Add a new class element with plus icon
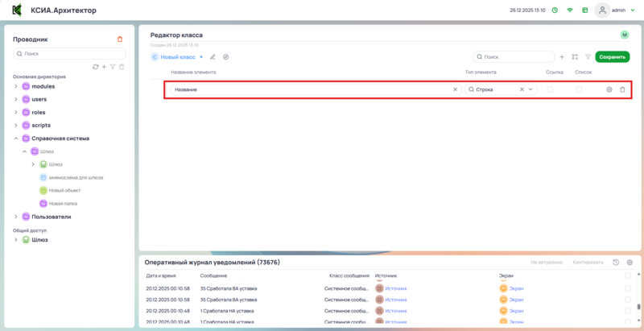Viewport: 644px width, 331px height. (562, 57)
